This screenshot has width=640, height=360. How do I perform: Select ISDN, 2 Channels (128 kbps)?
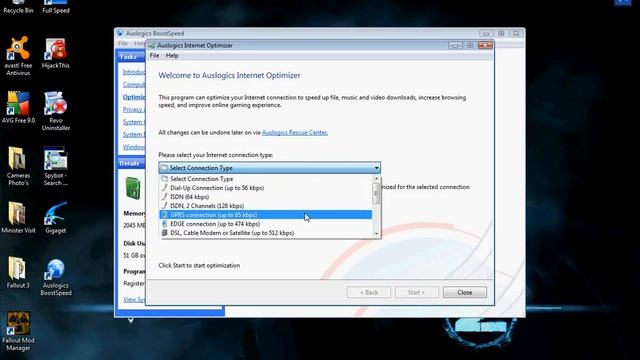point(265,206)
